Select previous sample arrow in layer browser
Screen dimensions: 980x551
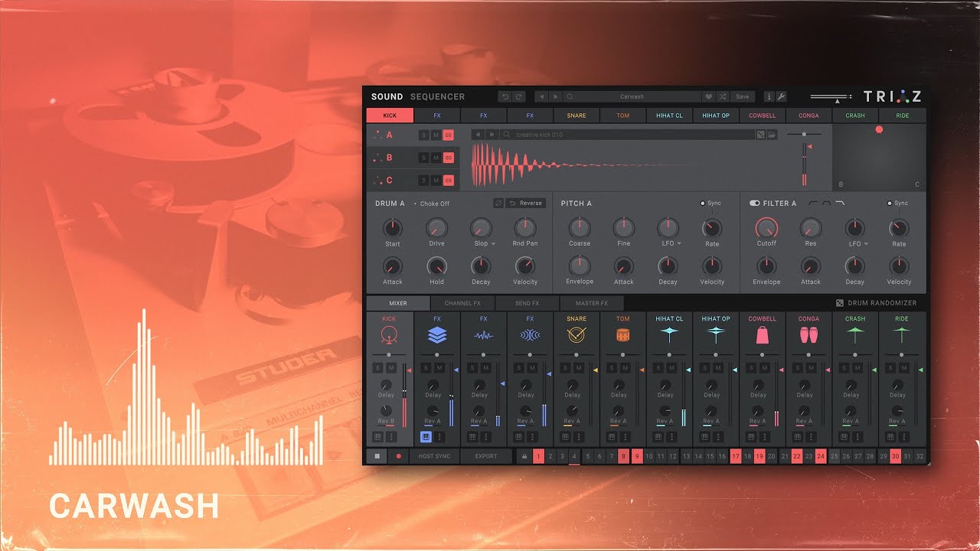479,135
